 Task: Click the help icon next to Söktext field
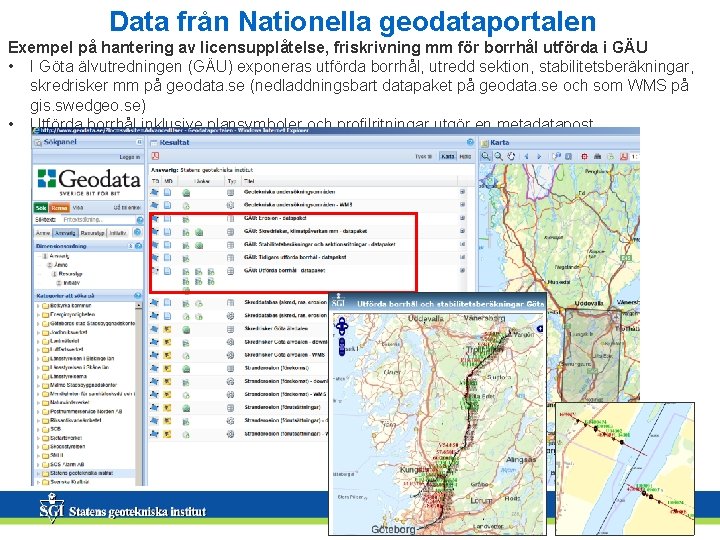pos(140,220)
